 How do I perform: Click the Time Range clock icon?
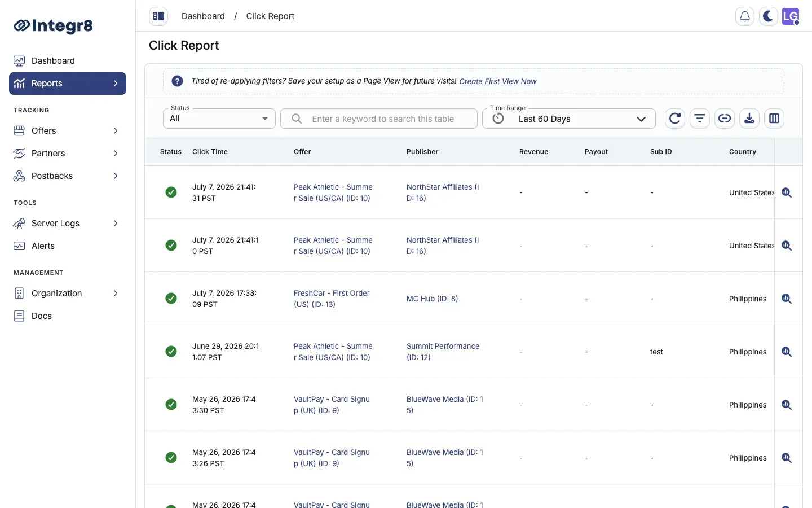pos(498,119)
